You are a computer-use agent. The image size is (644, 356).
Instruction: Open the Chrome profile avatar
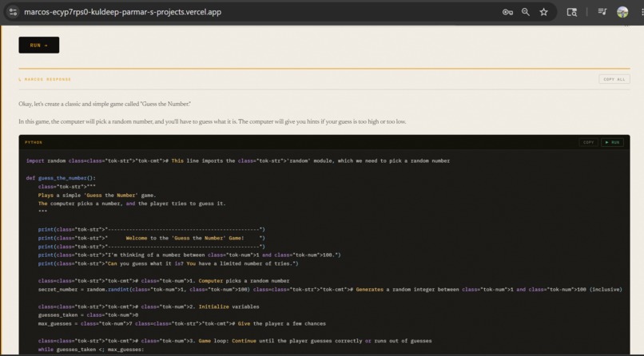pyautogui.click(x=622, y=12)
